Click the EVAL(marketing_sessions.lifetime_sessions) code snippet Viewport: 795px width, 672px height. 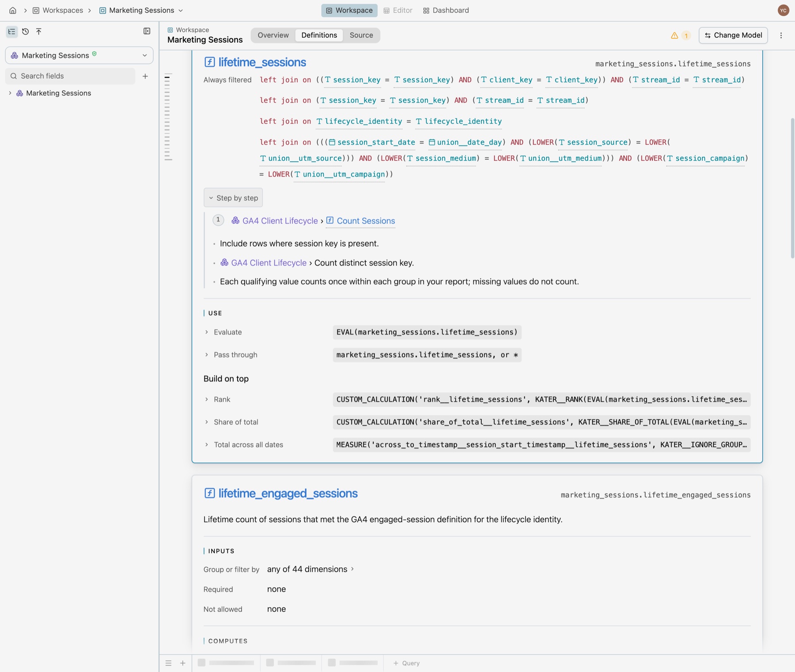tap(427, 332)
